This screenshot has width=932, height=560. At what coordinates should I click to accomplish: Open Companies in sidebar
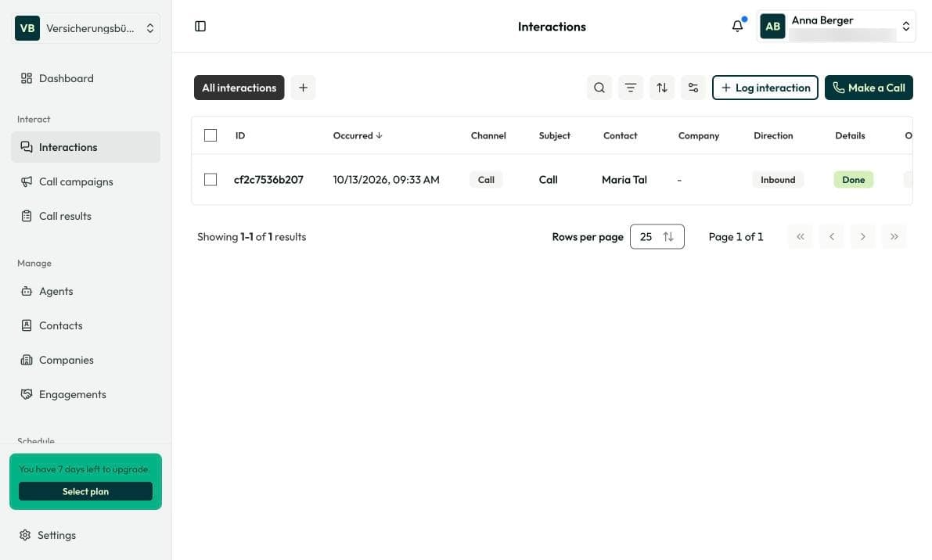[x=85, y=360]
